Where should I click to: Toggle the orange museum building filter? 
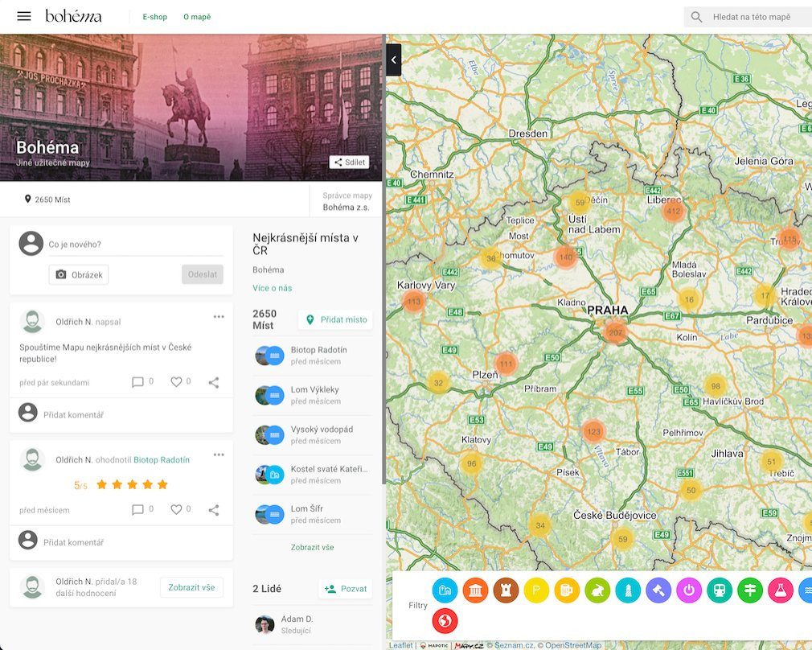475,591
